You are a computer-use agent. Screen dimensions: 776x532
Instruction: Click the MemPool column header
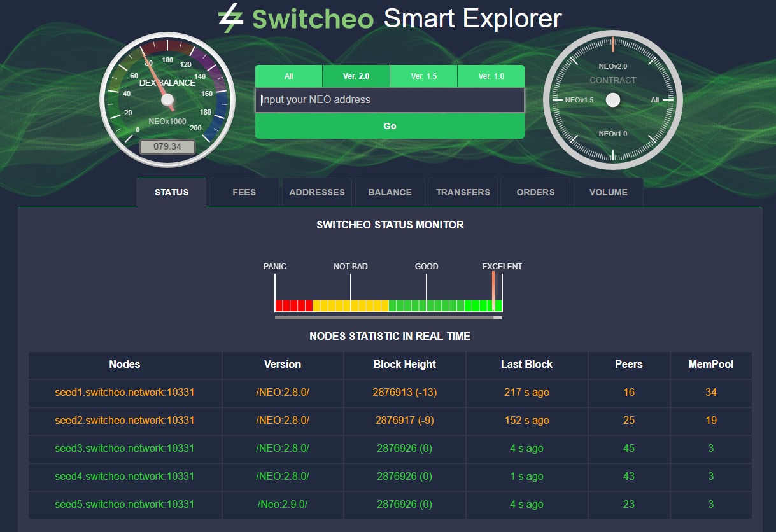(711, 365)
